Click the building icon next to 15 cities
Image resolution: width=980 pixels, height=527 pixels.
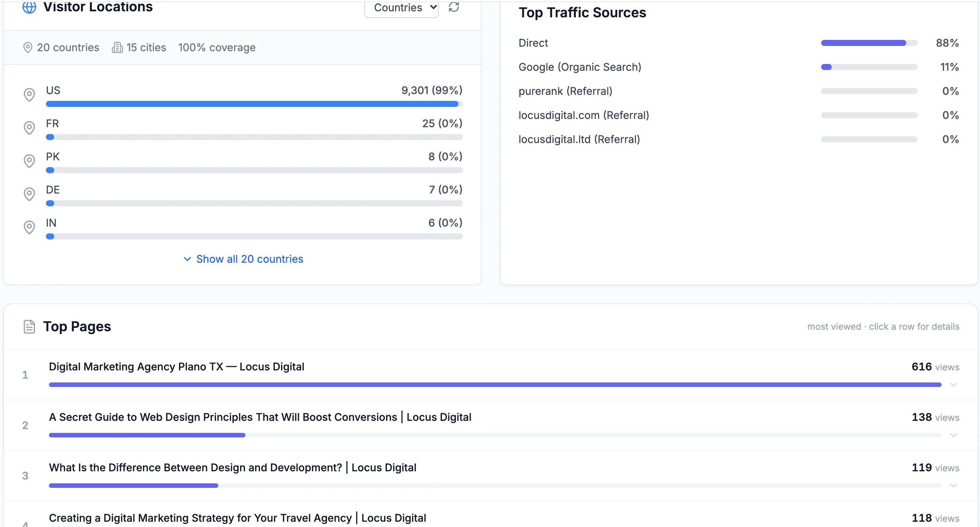click(117, 47)
